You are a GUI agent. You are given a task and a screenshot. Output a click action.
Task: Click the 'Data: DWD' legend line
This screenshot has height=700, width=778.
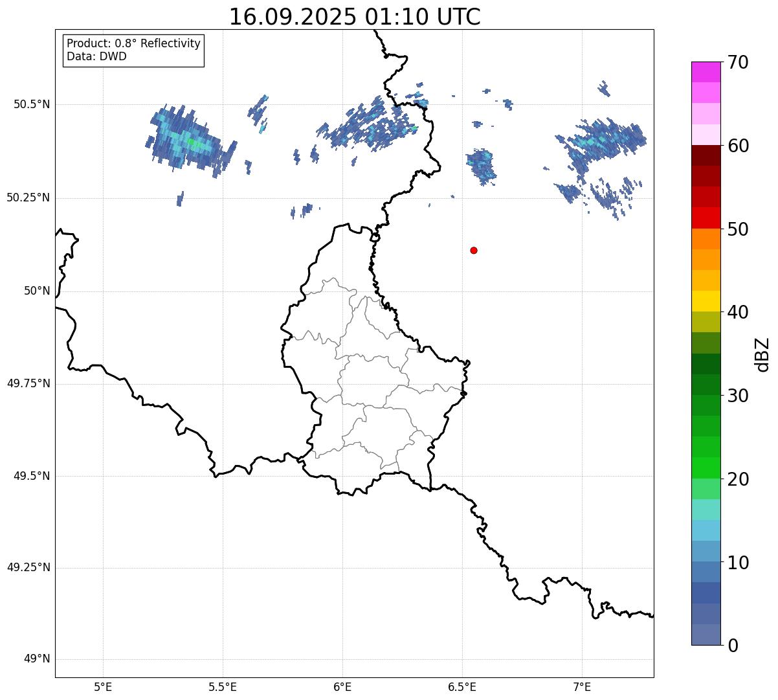point(96,56)
